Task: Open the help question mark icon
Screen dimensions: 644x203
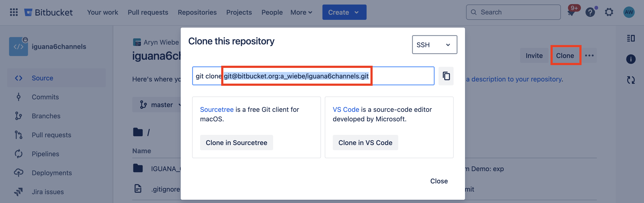Action: point(590,12)
